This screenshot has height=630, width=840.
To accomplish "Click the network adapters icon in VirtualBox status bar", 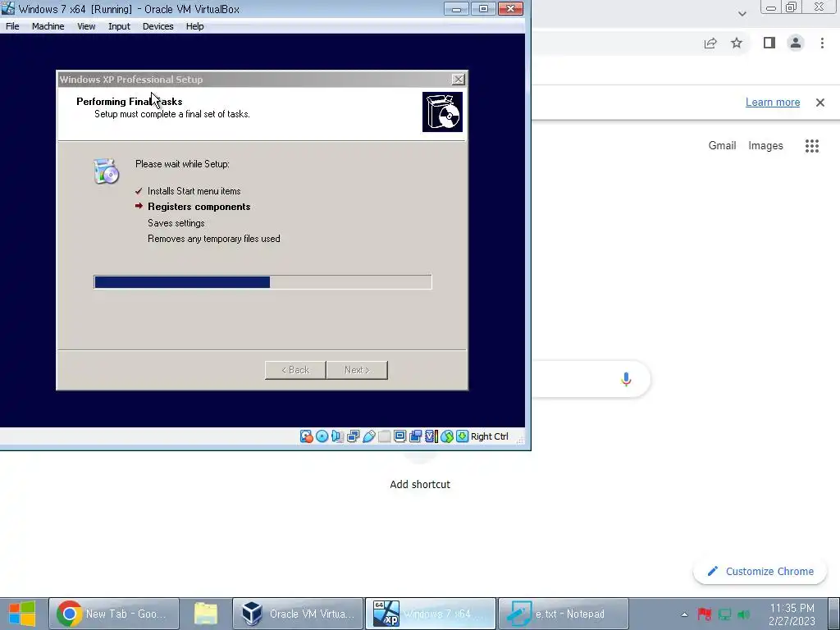I will click(x=353, y=436).
